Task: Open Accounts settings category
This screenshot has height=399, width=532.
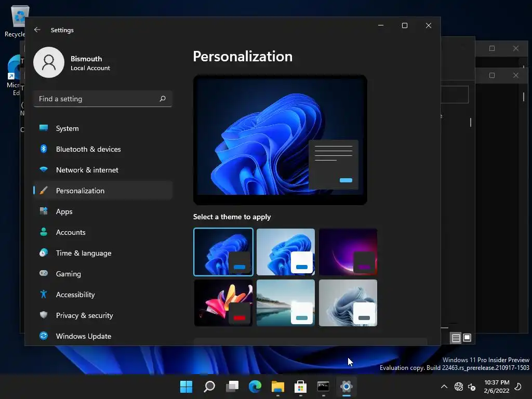Action: tap(103, 232)
